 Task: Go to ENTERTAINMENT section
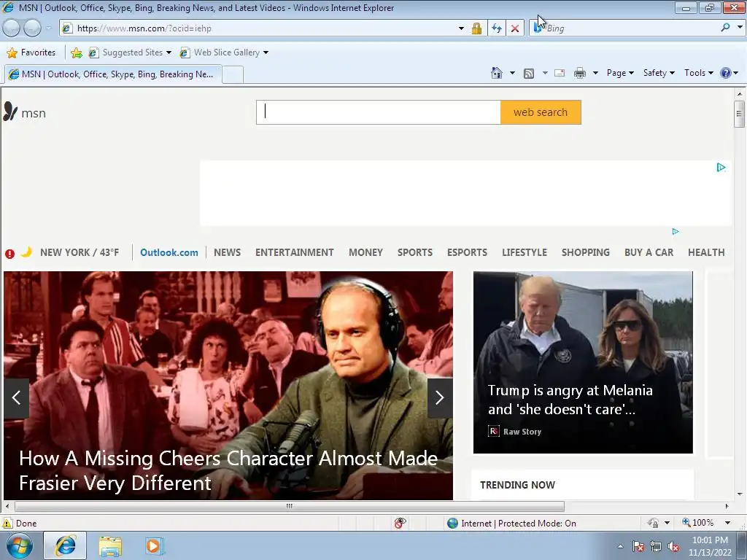click(295, 252)
